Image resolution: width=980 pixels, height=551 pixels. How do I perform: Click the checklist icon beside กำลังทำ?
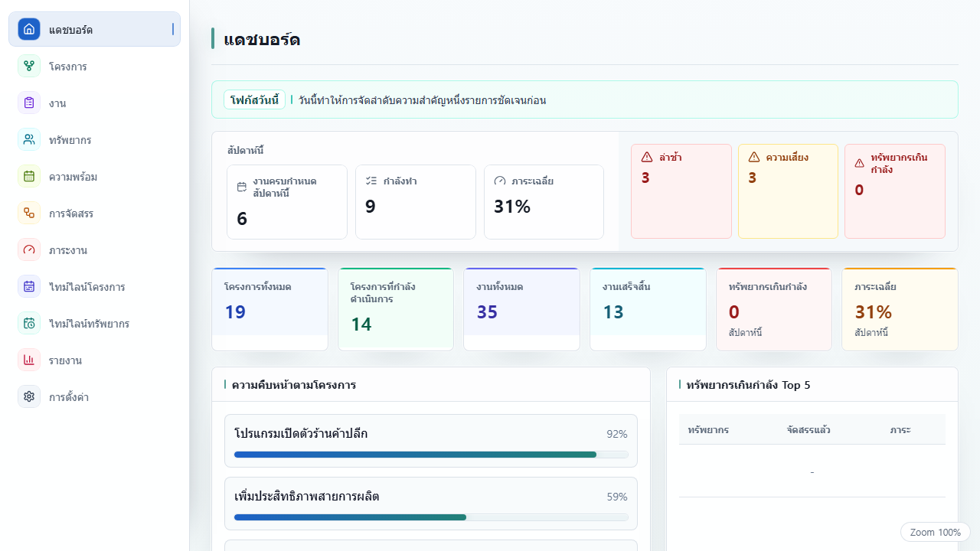(x=372, y=181)
